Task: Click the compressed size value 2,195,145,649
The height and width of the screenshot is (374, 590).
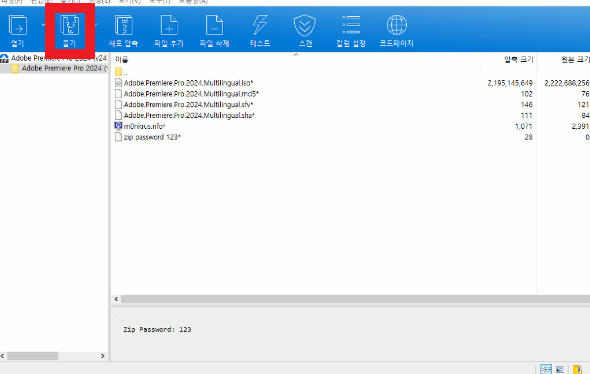Action: (x=510, y=83)
